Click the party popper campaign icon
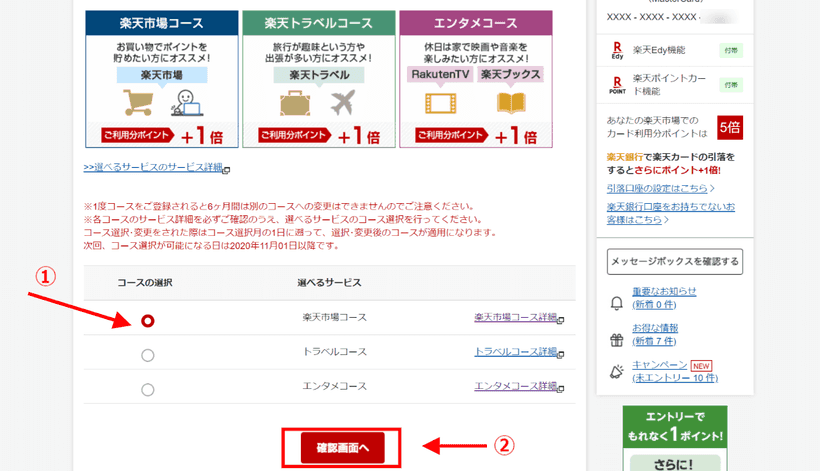The height and width of the screenshot is (471, 820). point(617,372)
